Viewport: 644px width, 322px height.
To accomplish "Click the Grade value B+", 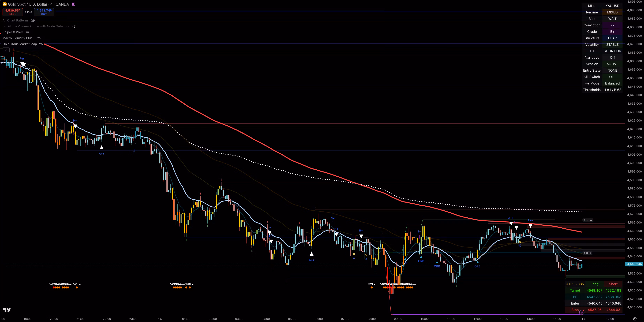I will (x=612, y=32).
